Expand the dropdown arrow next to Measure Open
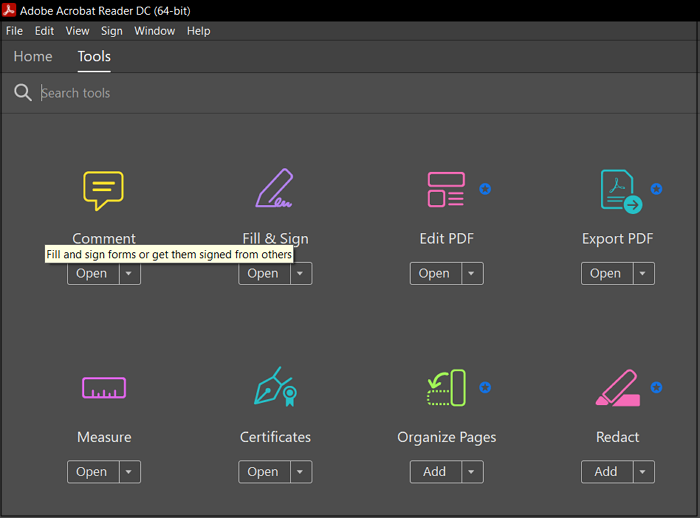 point(129,472)
